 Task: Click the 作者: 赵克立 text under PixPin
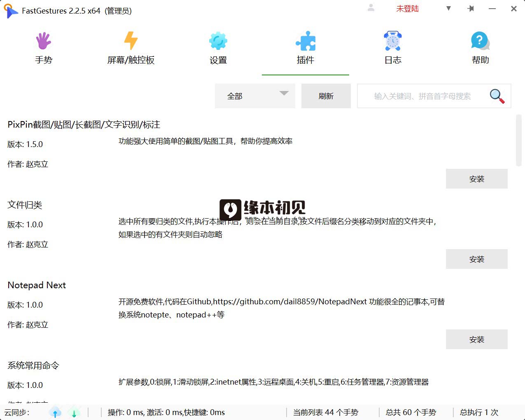(x=28, y=164)
